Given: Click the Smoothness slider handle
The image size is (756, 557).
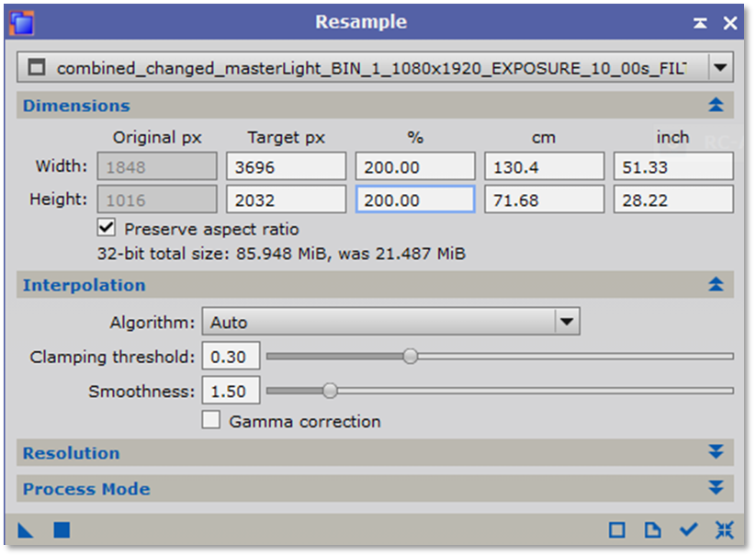Looking at the screenshot, I should point(330,391).
